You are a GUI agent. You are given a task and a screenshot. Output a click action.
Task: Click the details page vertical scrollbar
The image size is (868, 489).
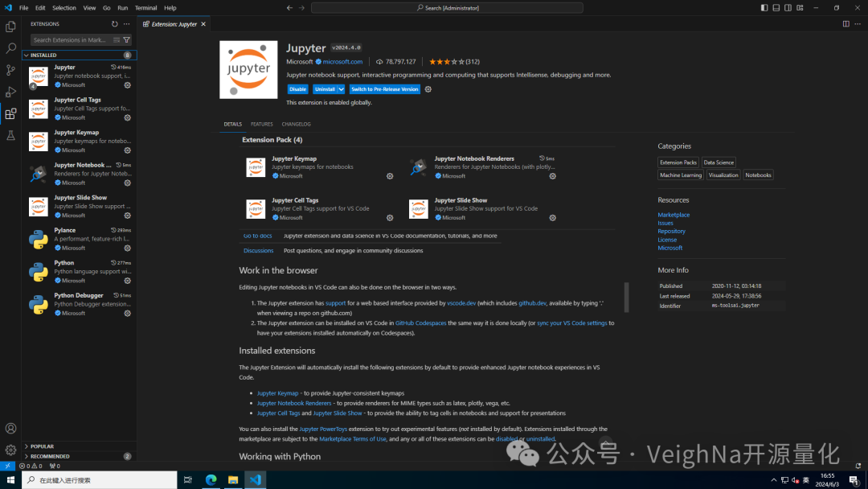(627, 298)
